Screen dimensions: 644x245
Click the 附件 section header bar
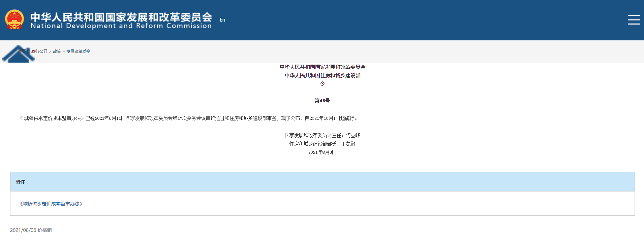tap(322, 182)
